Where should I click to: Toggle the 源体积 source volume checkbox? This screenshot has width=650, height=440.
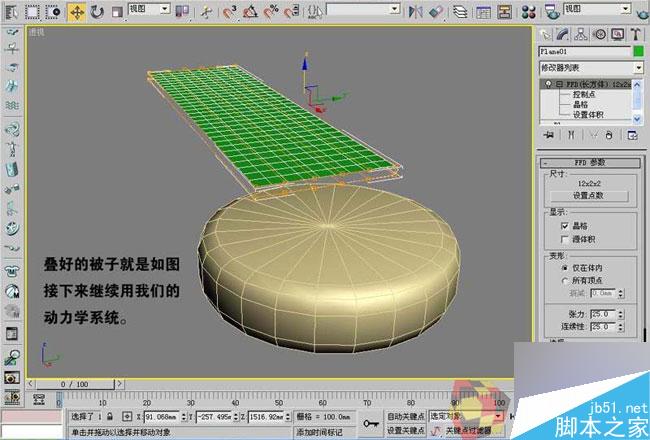click(x=564, y=239)
